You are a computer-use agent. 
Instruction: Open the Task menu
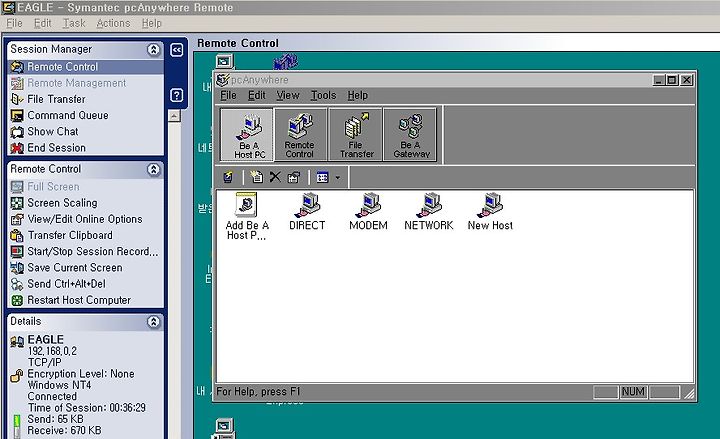click(74, 23)
